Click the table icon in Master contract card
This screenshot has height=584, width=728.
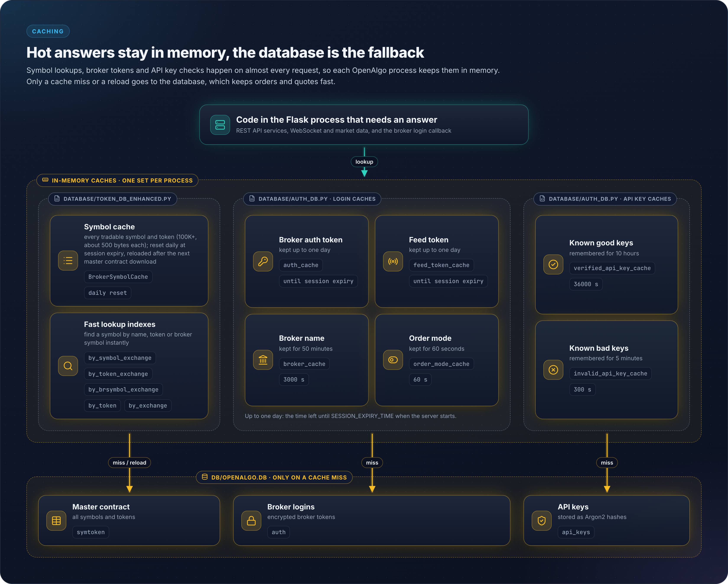tap(56, 520)
